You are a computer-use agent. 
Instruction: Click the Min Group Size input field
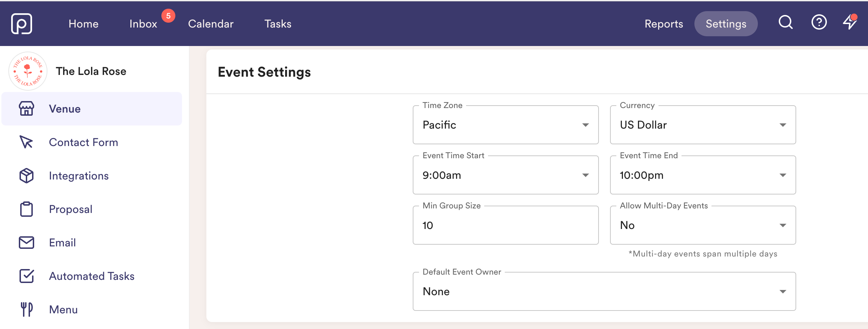point(505,225)
